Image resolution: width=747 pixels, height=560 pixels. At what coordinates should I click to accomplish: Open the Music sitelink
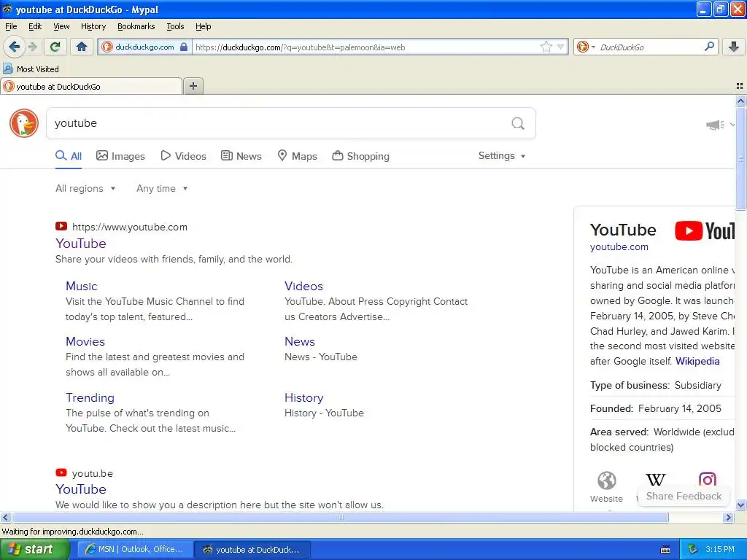(x=82, y=286)
